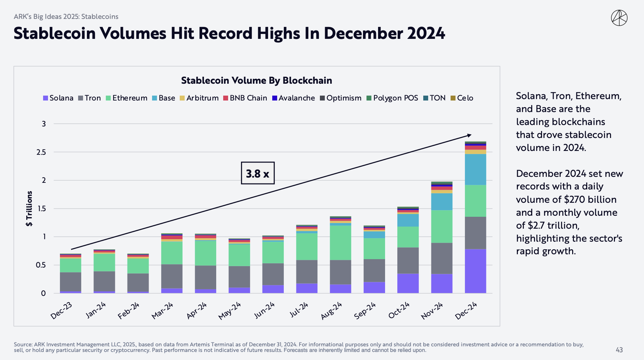Select the 'Tron' legend label
The width and height of the screenshot is (644, 360).
pos(93,98)
